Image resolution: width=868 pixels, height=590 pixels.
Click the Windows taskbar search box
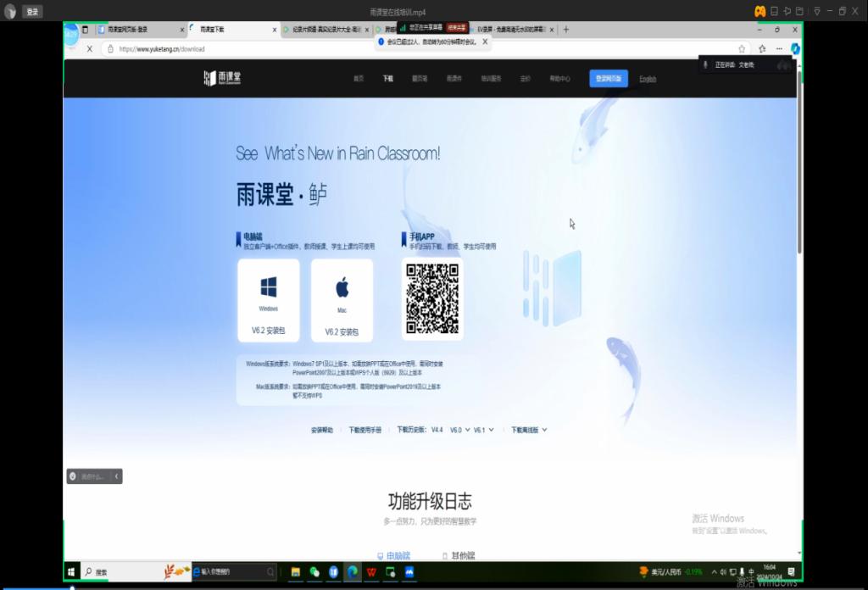pos(136,571)
